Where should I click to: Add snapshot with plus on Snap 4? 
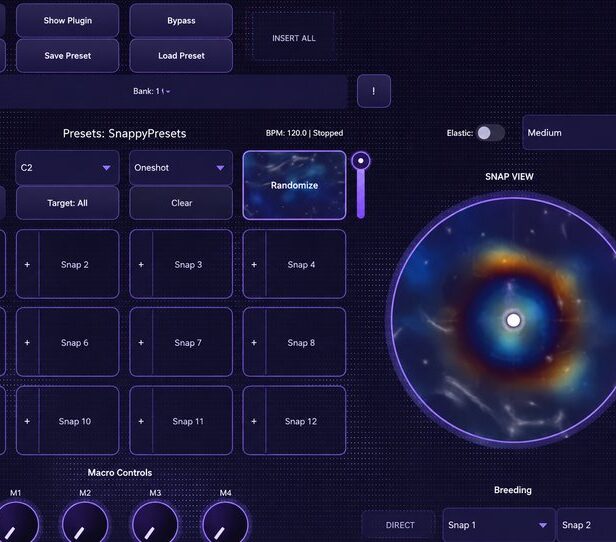(254, 265)
